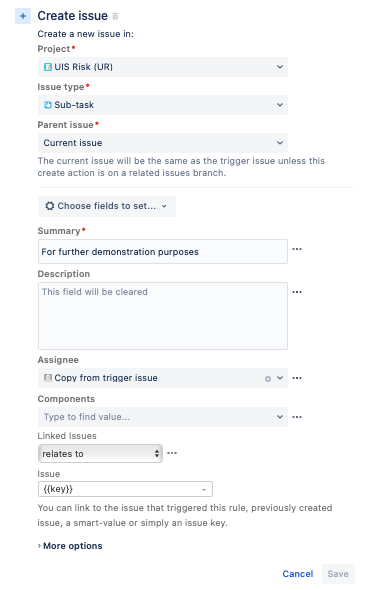378x590 pixels.
Task: Click the blue plus Create issue icon
Action: [x=23, y=16]
